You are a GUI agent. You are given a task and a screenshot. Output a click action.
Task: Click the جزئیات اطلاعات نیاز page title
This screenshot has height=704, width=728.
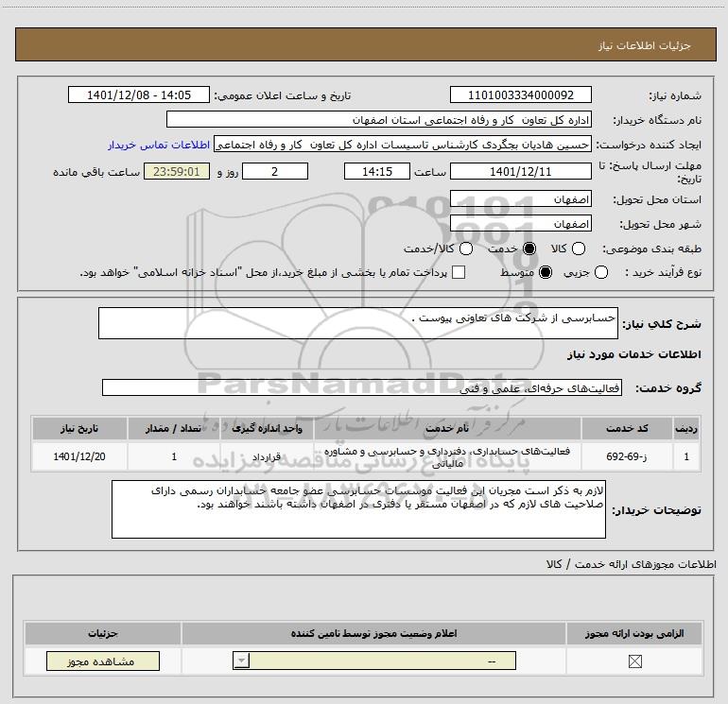(x=645, y=45)
